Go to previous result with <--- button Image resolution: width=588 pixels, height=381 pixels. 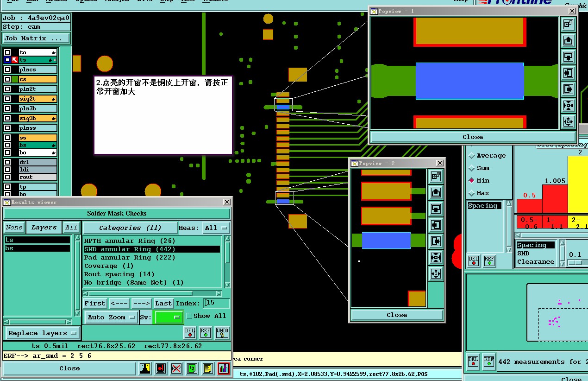click(x=119, y=303)
